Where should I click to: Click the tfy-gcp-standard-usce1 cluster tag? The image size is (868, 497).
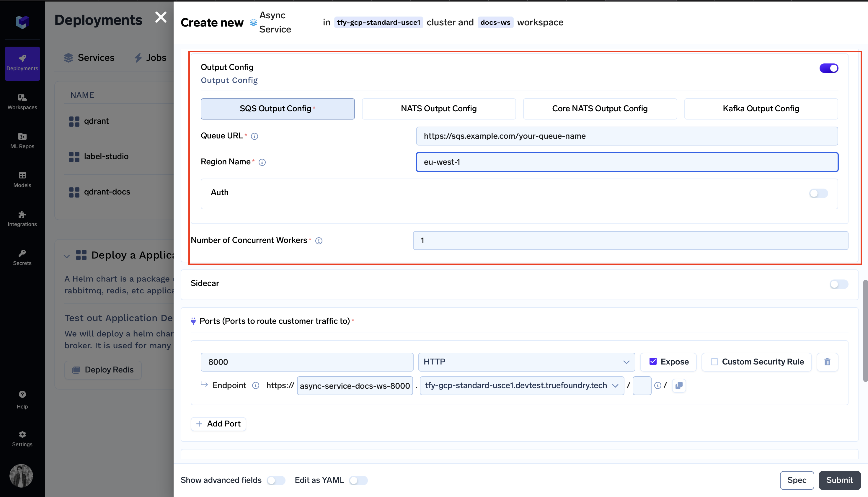click(x=378, y=22)
